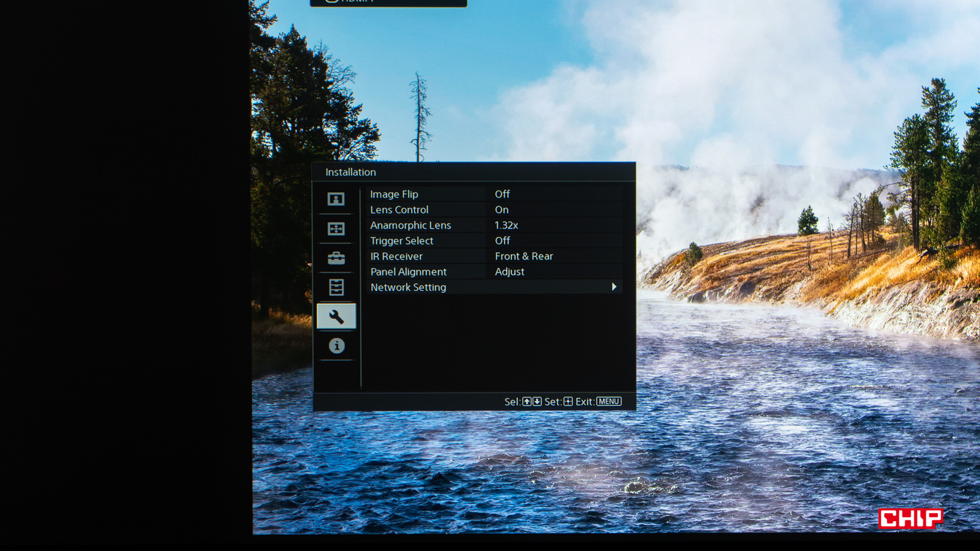
Task: Open the Function menu drawer icon
Action: 336,287
